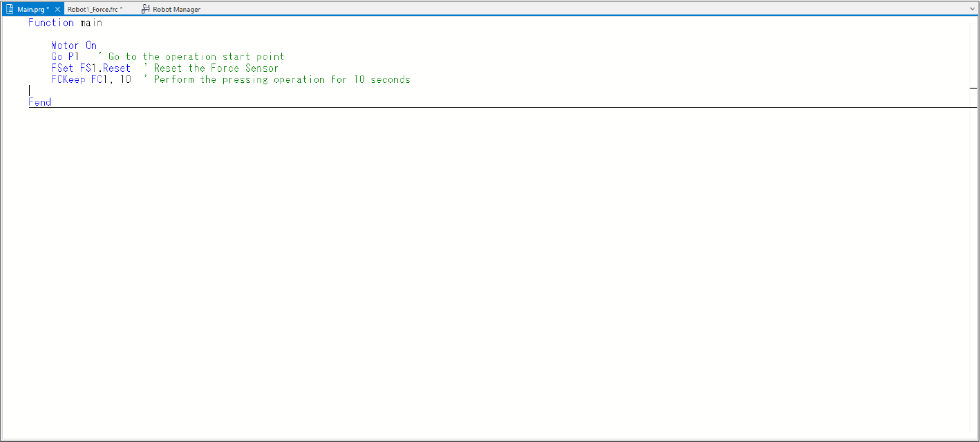980x442 pixels.
Task: Switch to the Robot1_Force.frc tab
Action: click(94, 9)
